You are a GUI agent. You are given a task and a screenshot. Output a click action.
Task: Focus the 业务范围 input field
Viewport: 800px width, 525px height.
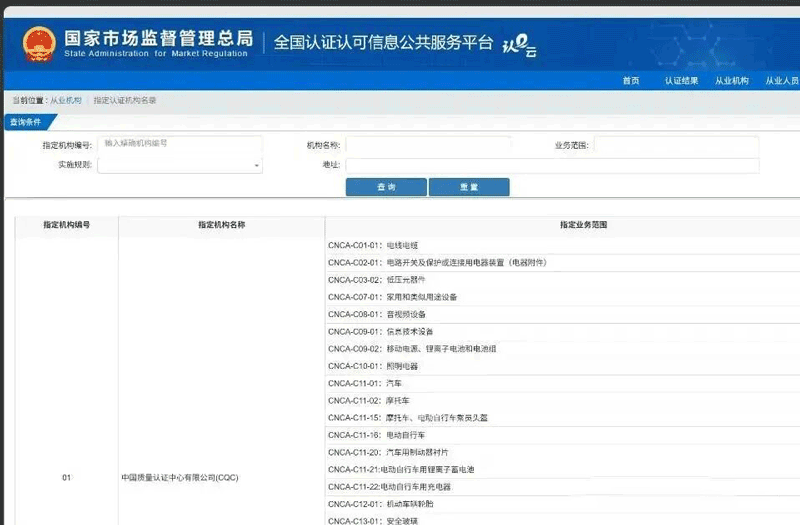pos(677,145)
